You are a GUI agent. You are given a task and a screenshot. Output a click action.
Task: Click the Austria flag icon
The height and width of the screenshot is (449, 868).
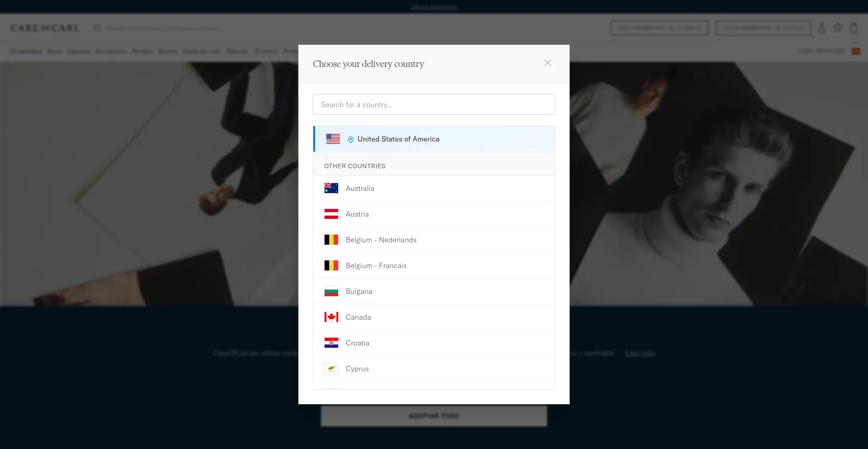pyautogui.click(x=331, y=214)
